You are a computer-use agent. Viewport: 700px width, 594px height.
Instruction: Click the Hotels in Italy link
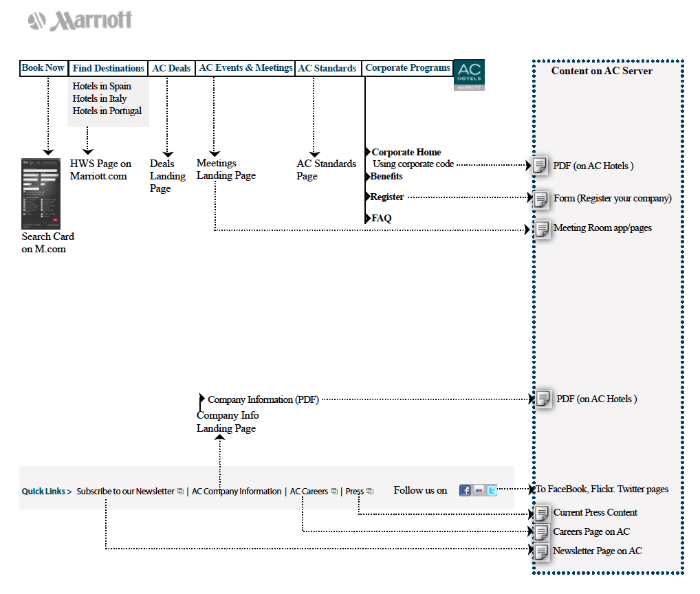(100, 98)
